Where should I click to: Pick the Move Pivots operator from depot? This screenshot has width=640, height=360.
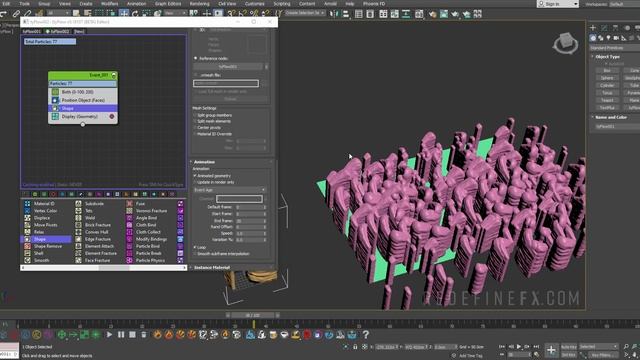tap(45, 225)
